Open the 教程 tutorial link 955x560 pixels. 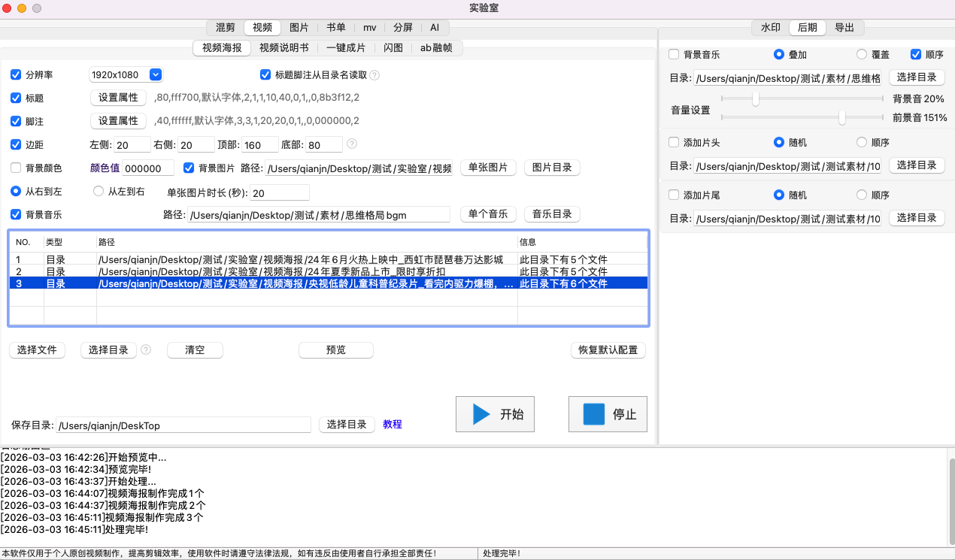[392, 424]
